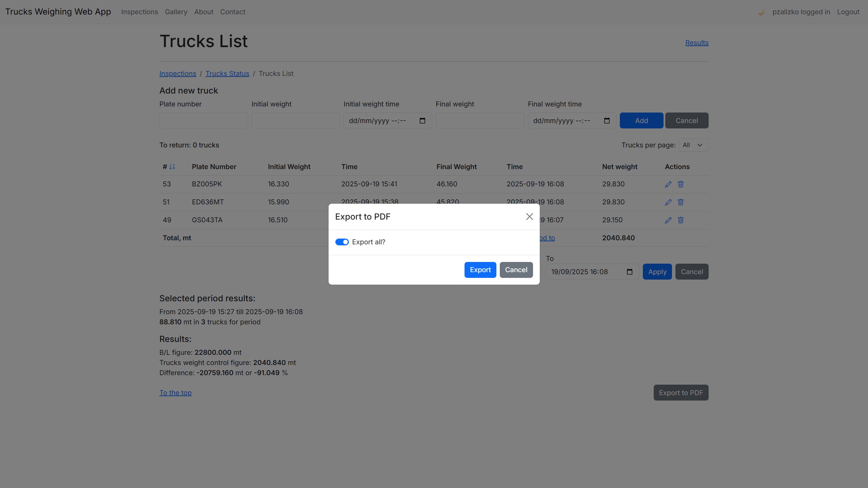Viewport: 868px width, 488px height.
Task: Click the Plate number input field
Action: click(203, 121)
